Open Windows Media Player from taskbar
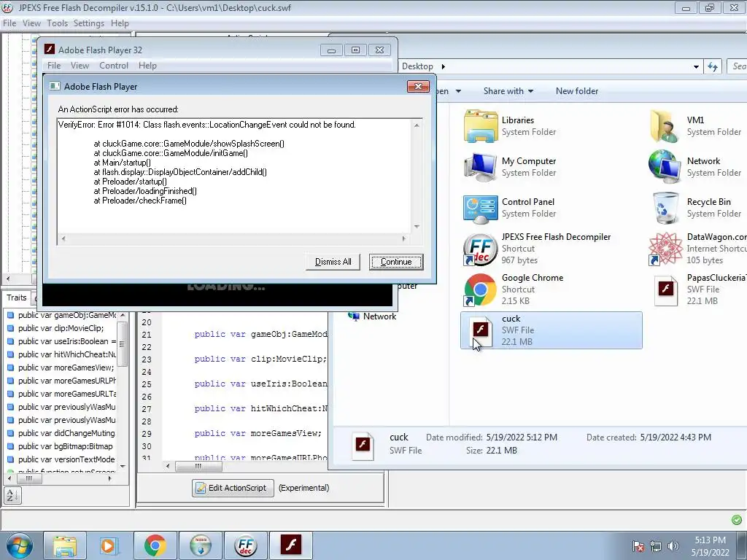Image resolution: width=747 pixels, height=560 pixels. (109, 545)
